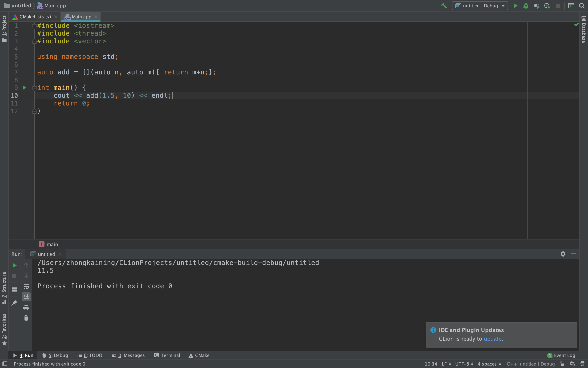588x368 pixels.
Task: Select the Main.cpp editor tab
Action: coord(81,17)
